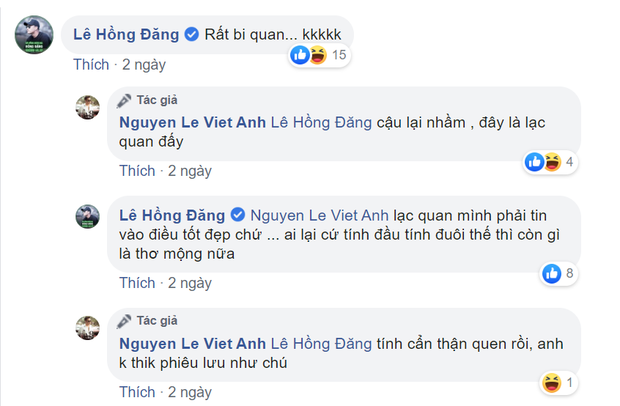Show reactions on the 'cậu lại nhầm' reply
620x406 pixels.
click(x=551, y=162)
